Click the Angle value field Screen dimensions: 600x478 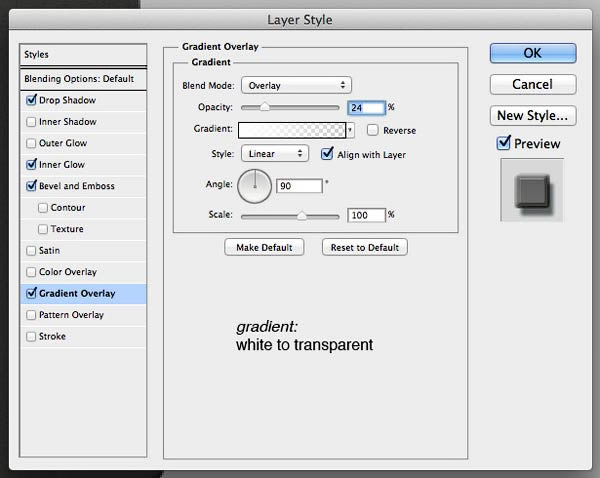click(299, 186)
